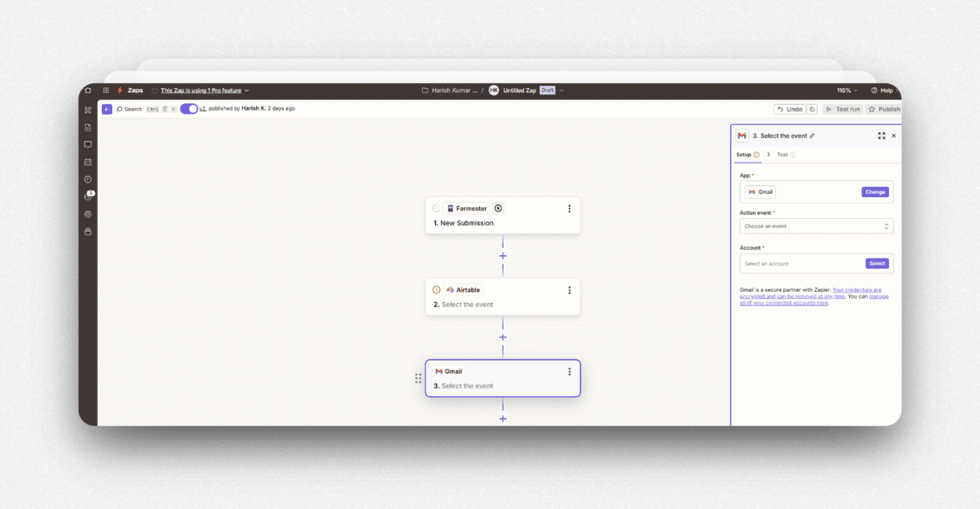
Task: Open the 'This Zap is using 1 Pro feature' link
Action: pyautogui.click(x=201, y=90)
